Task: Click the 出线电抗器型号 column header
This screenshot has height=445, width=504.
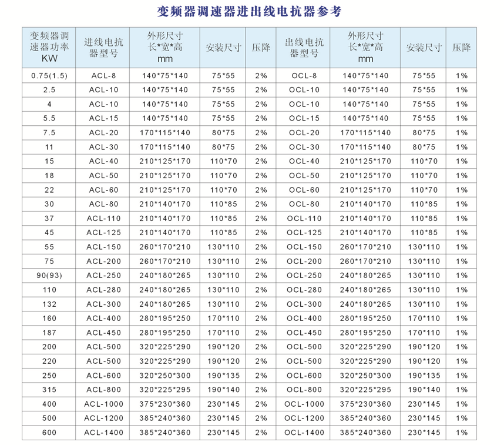Action: (x=304, y=48)
